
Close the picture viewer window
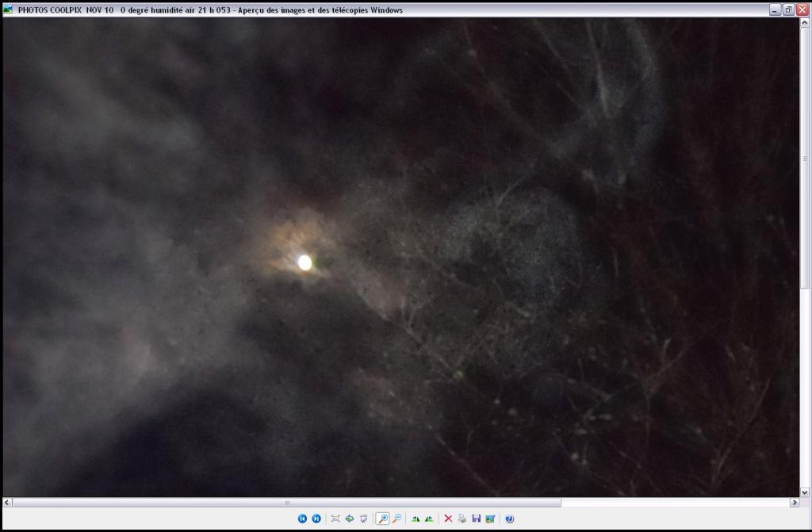(x=802, y=10)
